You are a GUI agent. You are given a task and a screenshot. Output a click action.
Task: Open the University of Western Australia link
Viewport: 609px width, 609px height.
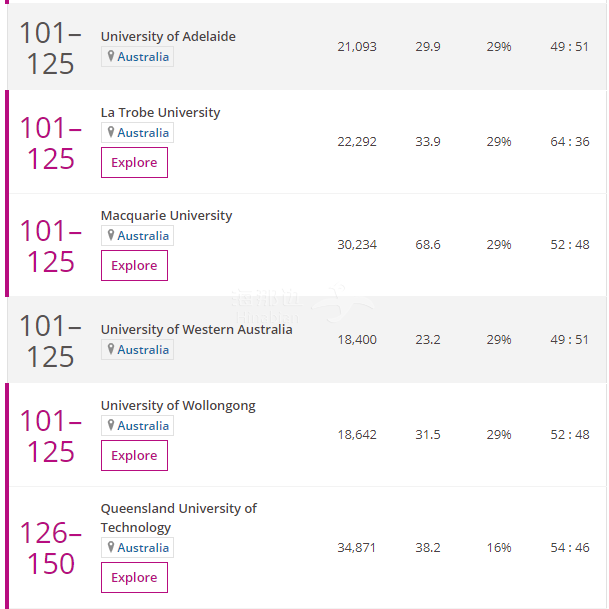(197, 329)
